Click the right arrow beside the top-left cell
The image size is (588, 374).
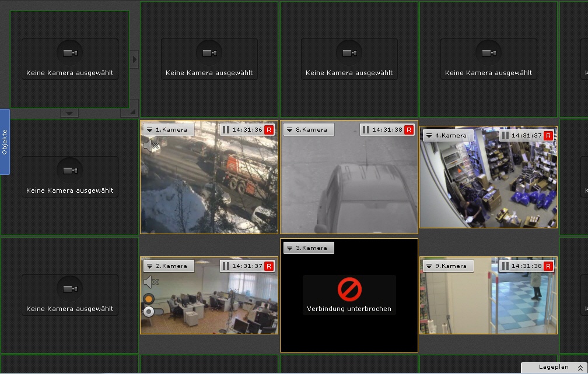pos(134,59)
